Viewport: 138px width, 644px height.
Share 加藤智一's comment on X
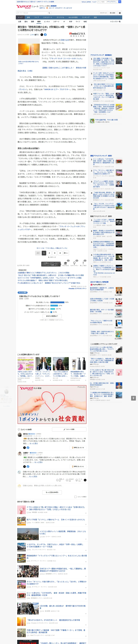[x=24, y=466]
